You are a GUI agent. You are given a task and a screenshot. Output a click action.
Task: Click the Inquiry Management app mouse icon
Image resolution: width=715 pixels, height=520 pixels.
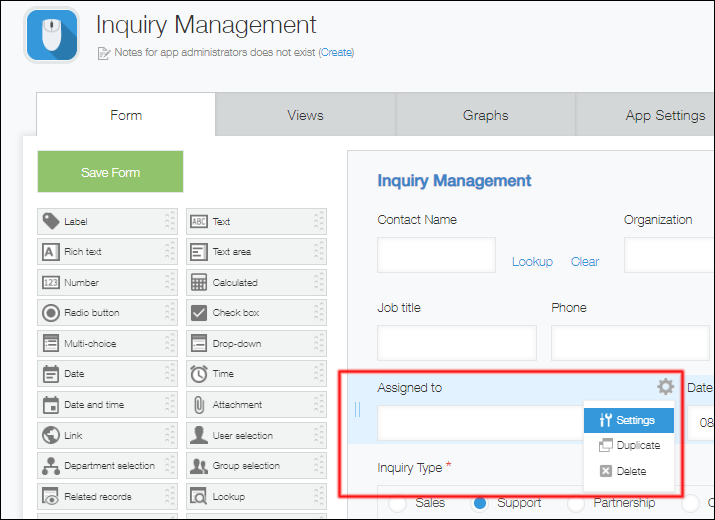click(53, 36)
